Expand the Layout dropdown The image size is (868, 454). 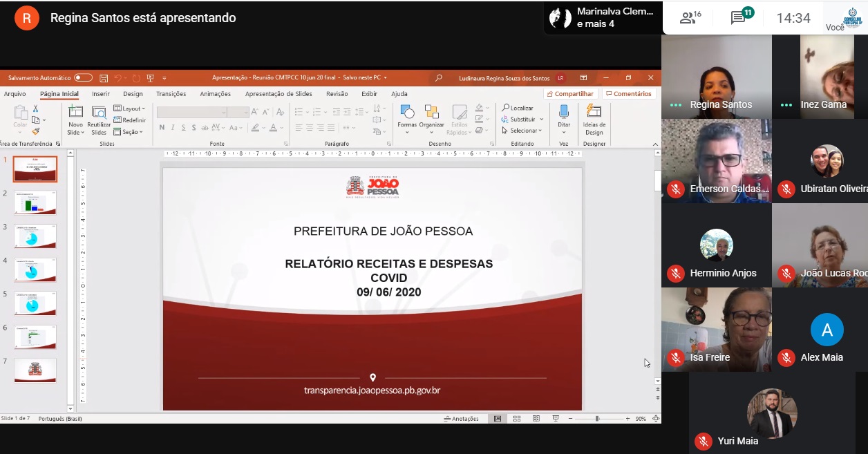(130, 108)
